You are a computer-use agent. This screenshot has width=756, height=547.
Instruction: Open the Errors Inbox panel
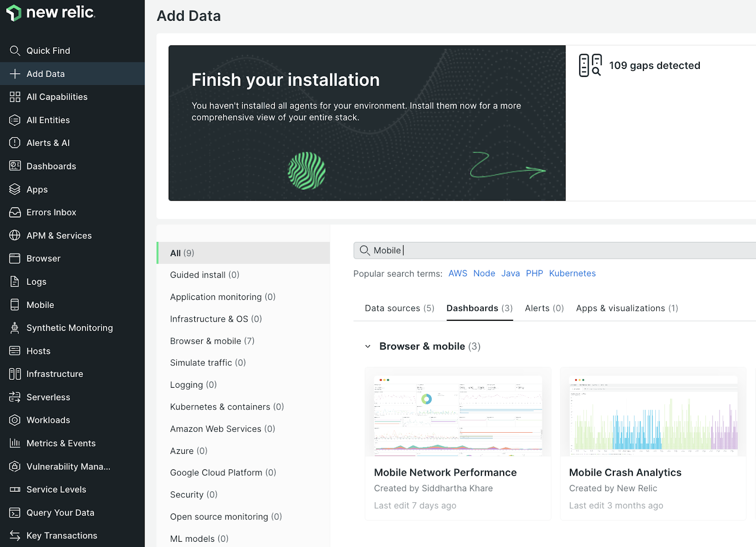coord(51,212)
